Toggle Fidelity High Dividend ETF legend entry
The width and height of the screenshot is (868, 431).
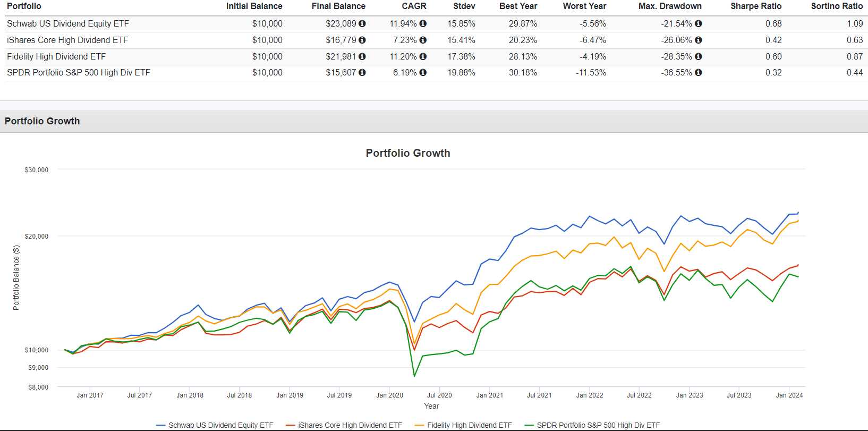(463, 425)
